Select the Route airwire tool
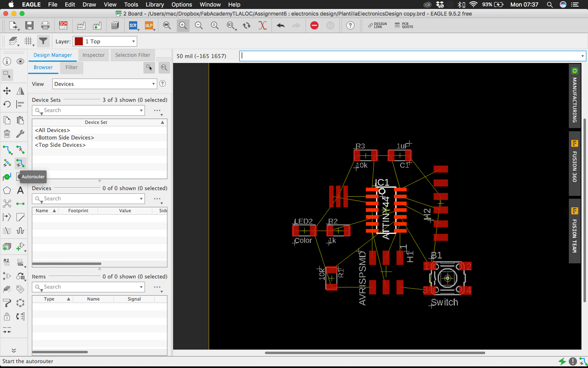Viewport: 588px width, 368px height. 7,149
